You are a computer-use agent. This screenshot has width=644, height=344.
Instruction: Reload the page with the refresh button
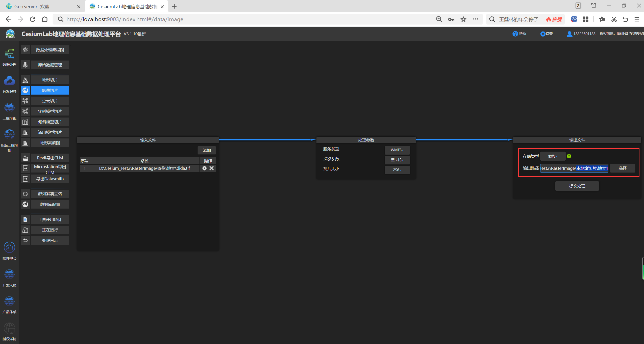pos(33,19)
